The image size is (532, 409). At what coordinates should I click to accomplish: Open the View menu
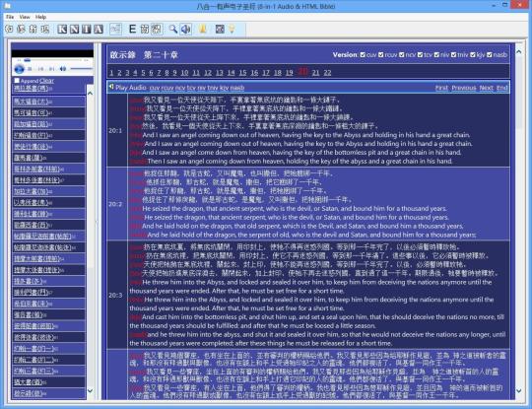25,17
